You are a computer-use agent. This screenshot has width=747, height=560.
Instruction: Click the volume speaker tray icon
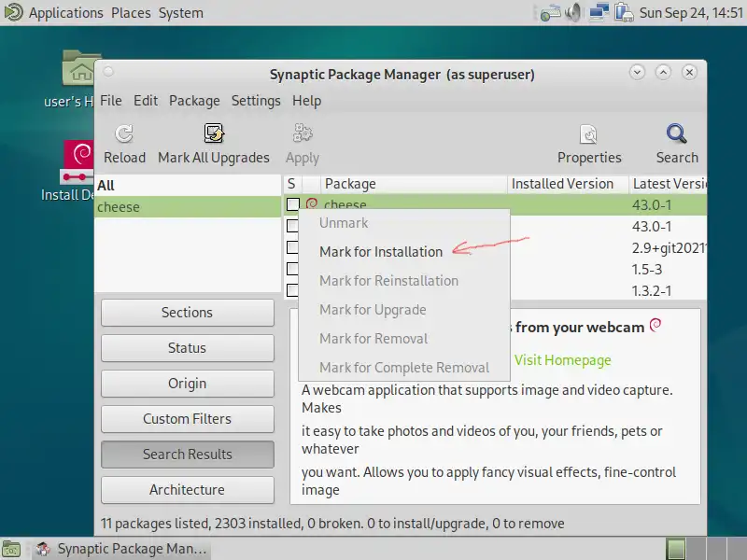[573, 12]
